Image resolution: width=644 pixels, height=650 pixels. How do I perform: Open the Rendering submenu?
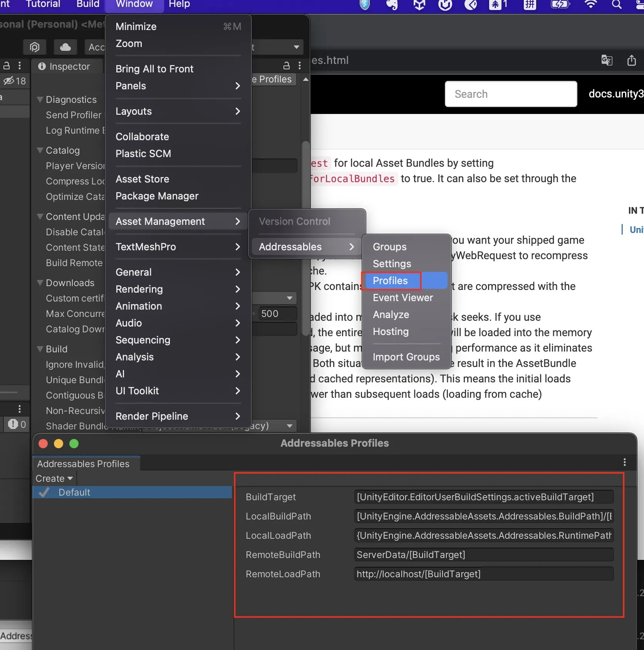[x=178, y=289]
